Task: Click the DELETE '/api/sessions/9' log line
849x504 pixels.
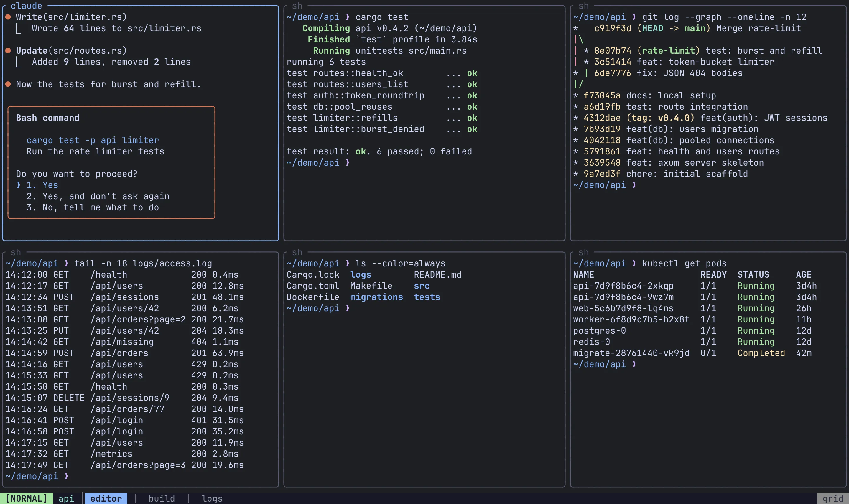Action: [x=122, y=398]
